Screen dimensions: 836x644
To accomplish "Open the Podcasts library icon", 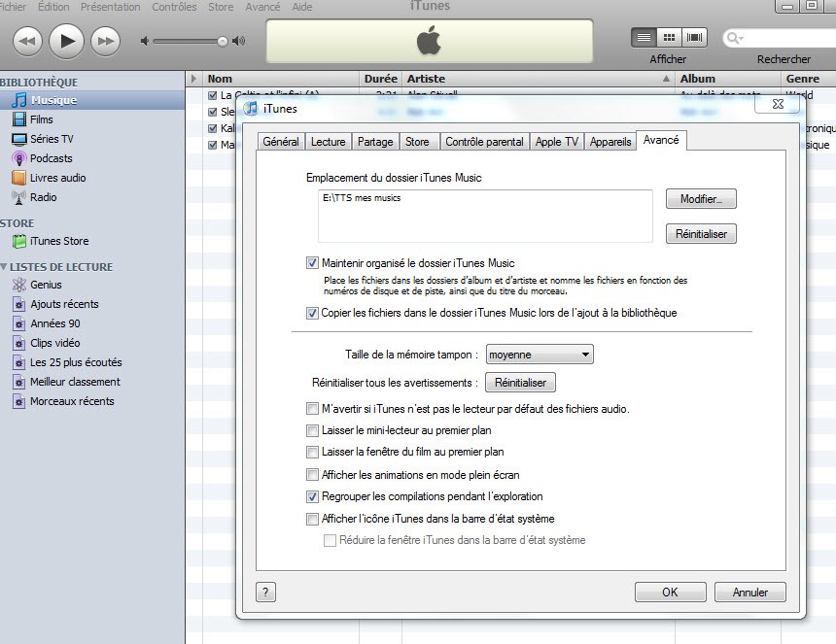I will 19,158.
